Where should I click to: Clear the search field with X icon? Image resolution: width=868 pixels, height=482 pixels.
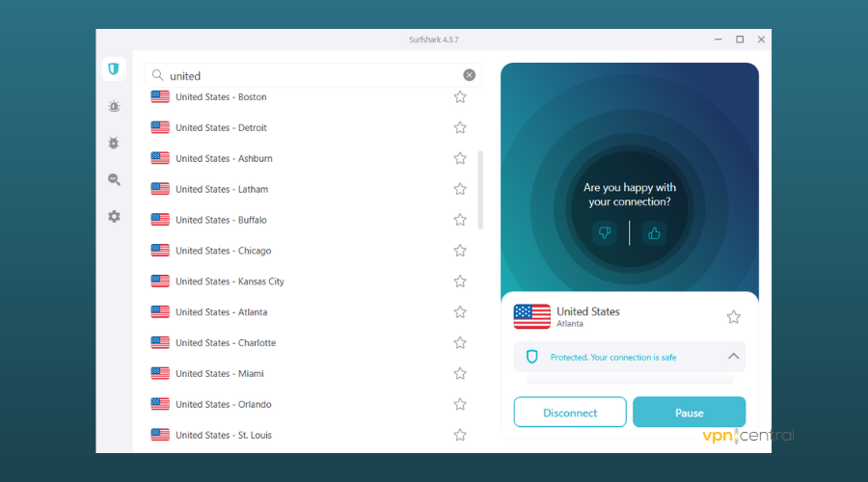click(469, 75)
